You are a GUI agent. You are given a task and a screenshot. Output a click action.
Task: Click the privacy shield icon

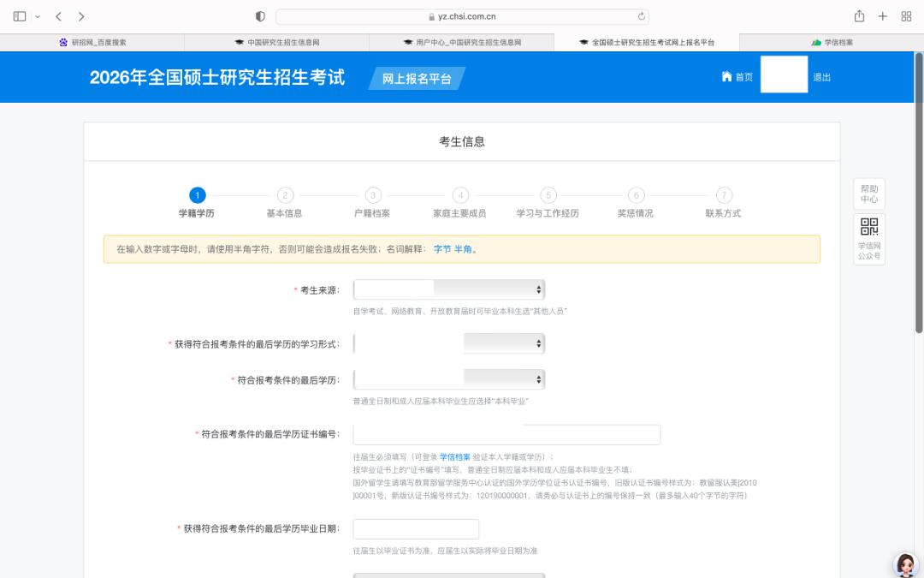261,16
